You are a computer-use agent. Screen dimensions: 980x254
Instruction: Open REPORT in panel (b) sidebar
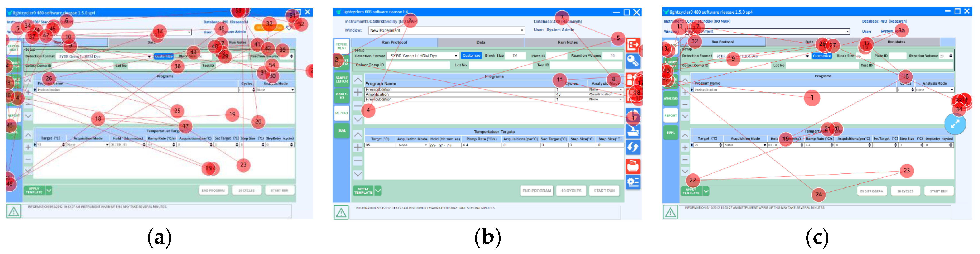[x=342, y=113]
